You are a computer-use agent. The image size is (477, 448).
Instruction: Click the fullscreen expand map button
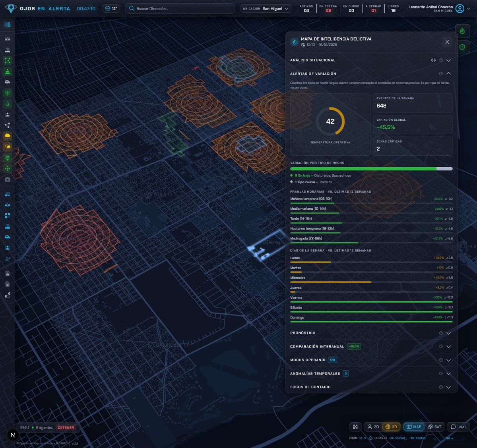click(355, 427)
